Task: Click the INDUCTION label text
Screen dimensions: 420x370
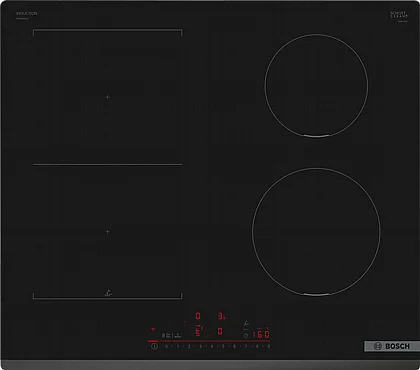Action: point(27,13)
